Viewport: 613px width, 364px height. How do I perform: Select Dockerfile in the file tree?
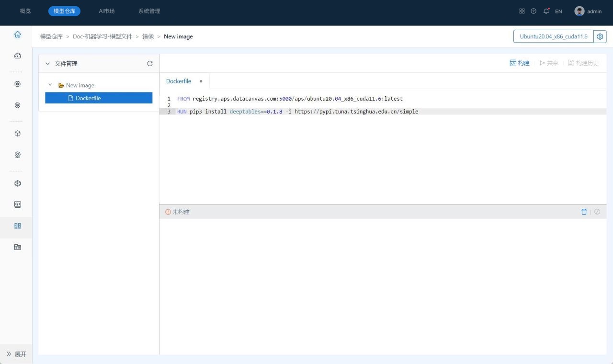[x=88, y=98]
